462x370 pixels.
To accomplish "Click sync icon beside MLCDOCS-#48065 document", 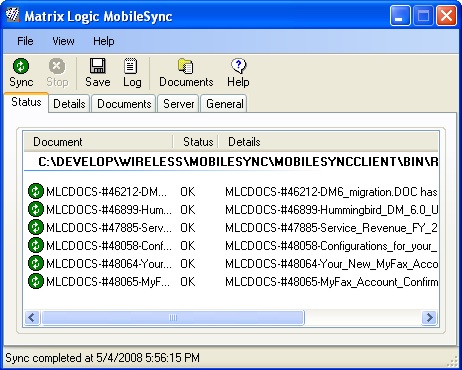I will (x=36, y=281).
